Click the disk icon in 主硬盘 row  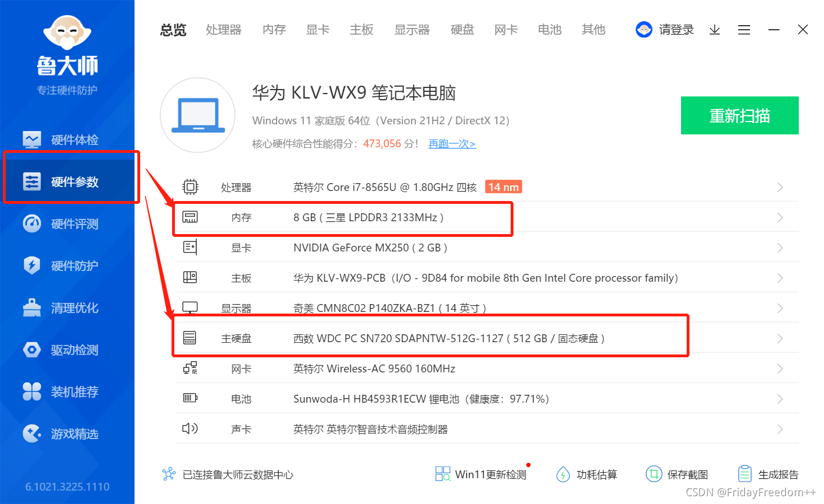click(x=190, y=338)
